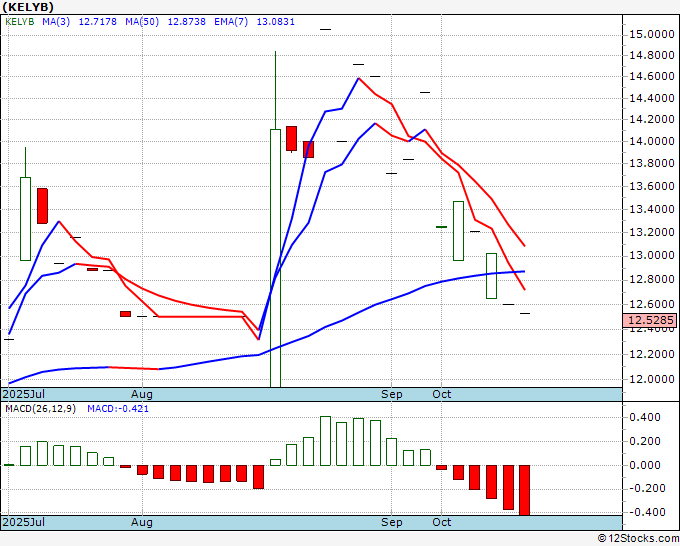Image resolution: width=680 pixels, height=546 pixels.
Task: Click the 13.4000 price axis label
Action: click(652, 209)
